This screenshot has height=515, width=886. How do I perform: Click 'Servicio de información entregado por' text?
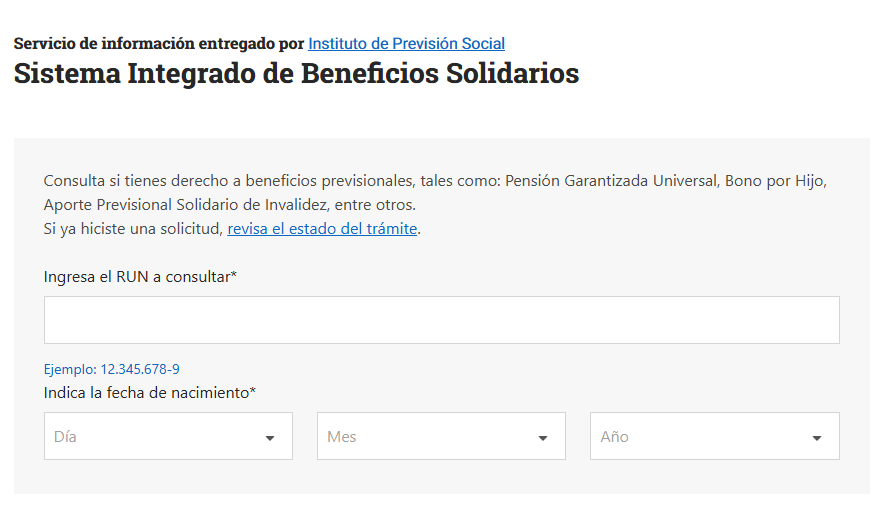click(159, 44)
